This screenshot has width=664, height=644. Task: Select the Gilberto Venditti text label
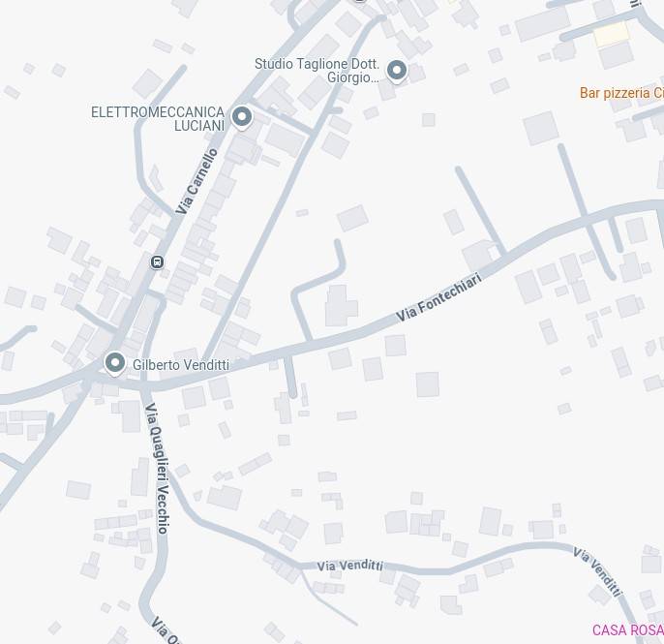pyautogui.click(x=181, y=365)
